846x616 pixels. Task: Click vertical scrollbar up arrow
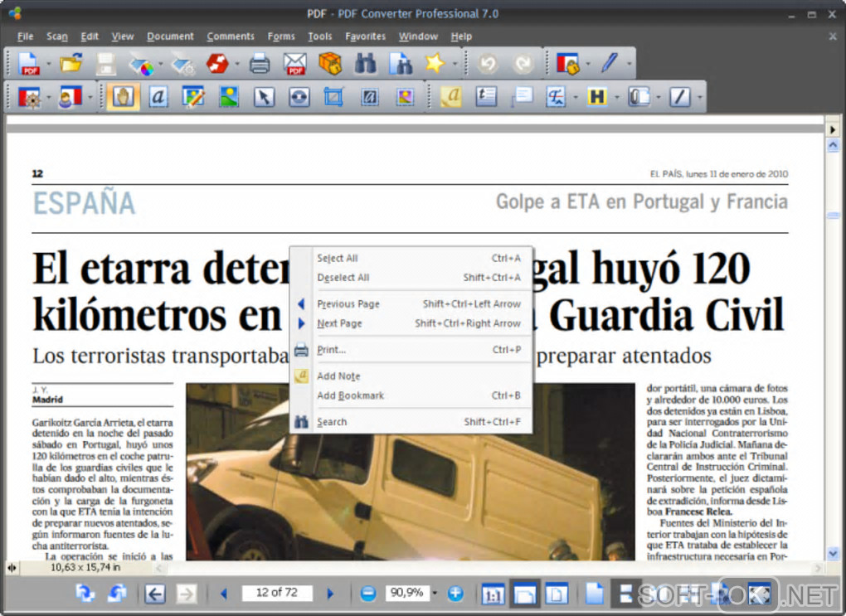tap(833, 145)
